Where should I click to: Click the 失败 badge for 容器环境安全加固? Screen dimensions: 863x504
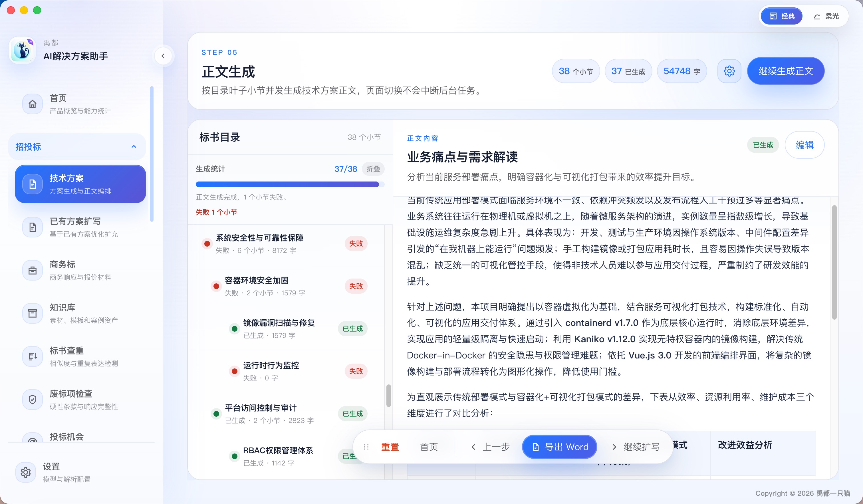(x=356, y=286)
